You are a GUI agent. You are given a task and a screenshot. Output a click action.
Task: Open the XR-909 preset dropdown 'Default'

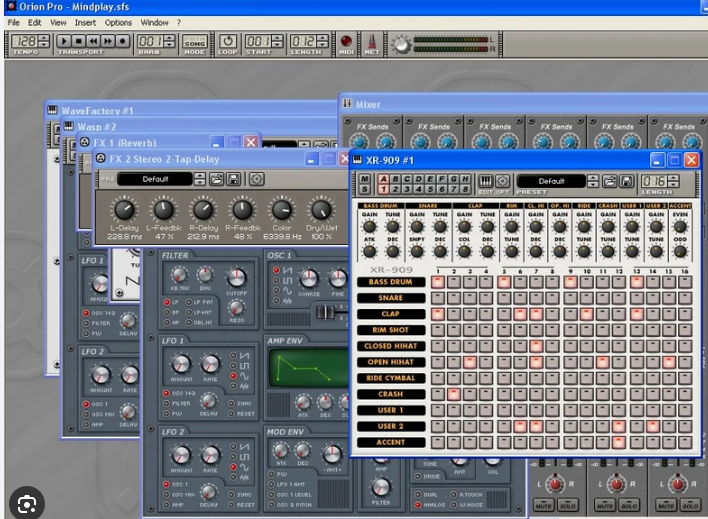551,181
